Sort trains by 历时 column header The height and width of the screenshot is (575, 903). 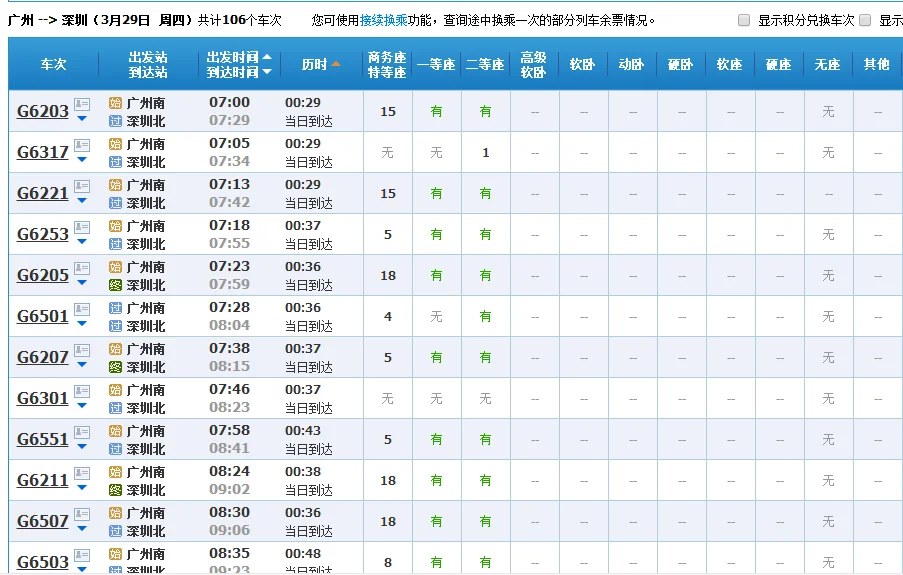click(x=321, y=65)
